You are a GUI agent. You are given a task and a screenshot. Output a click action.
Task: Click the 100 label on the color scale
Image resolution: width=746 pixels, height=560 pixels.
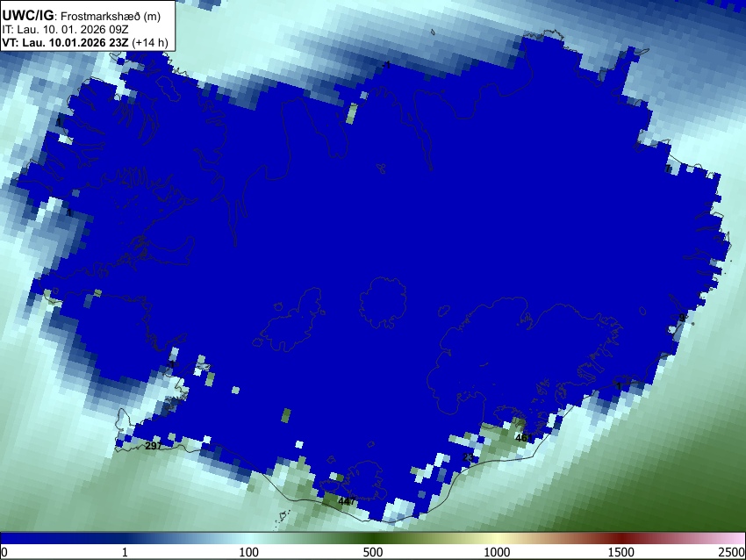click(x=249, y=552)
